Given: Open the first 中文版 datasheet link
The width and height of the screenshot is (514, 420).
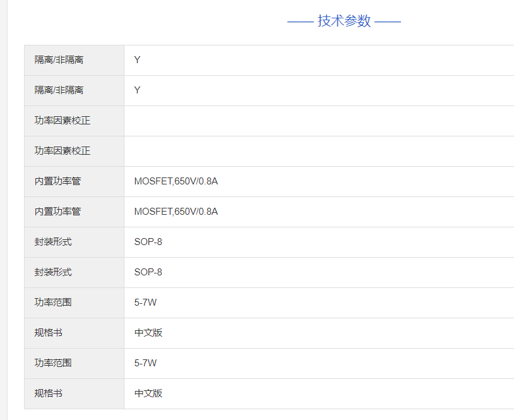Looking at the screenshot, I should 148,333.
